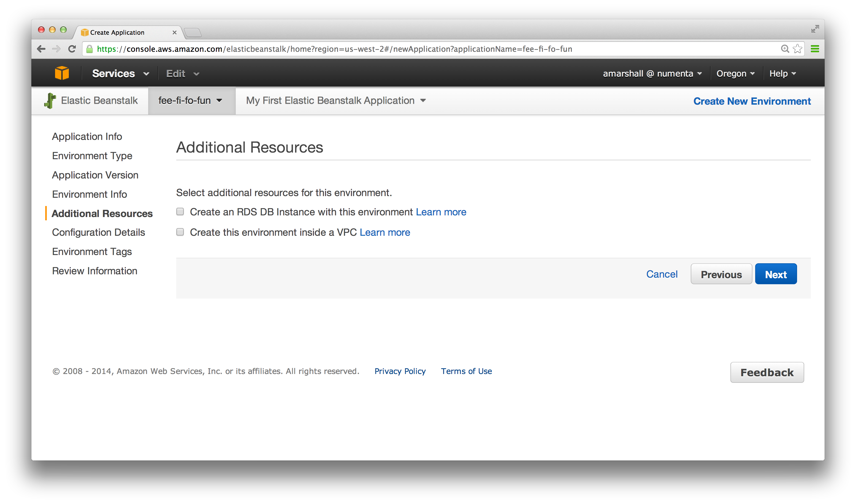
Task: Click the Previous button
Action: 721,274
